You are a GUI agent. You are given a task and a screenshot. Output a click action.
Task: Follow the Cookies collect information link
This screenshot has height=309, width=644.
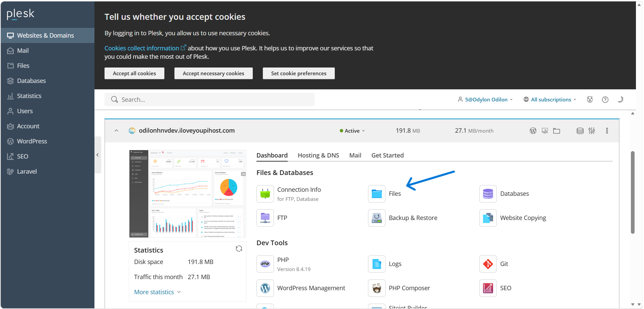tap(142, 48)
